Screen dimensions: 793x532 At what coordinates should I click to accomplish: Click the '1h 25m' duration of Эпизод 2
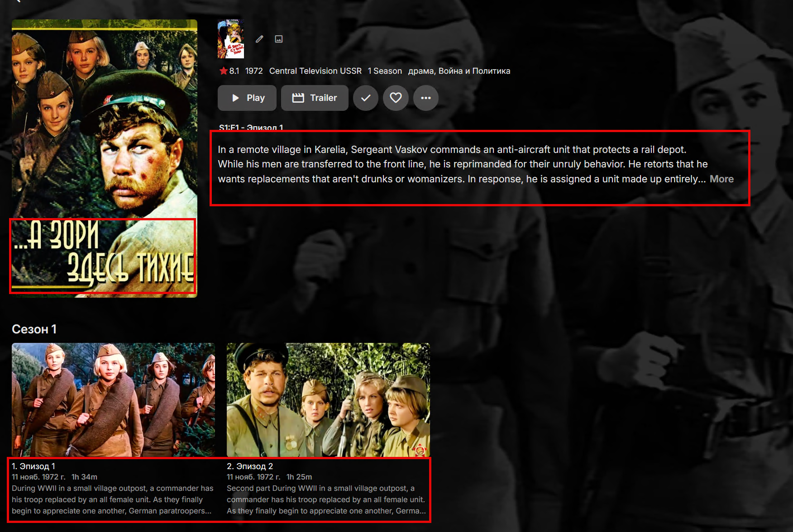point(299,477)
